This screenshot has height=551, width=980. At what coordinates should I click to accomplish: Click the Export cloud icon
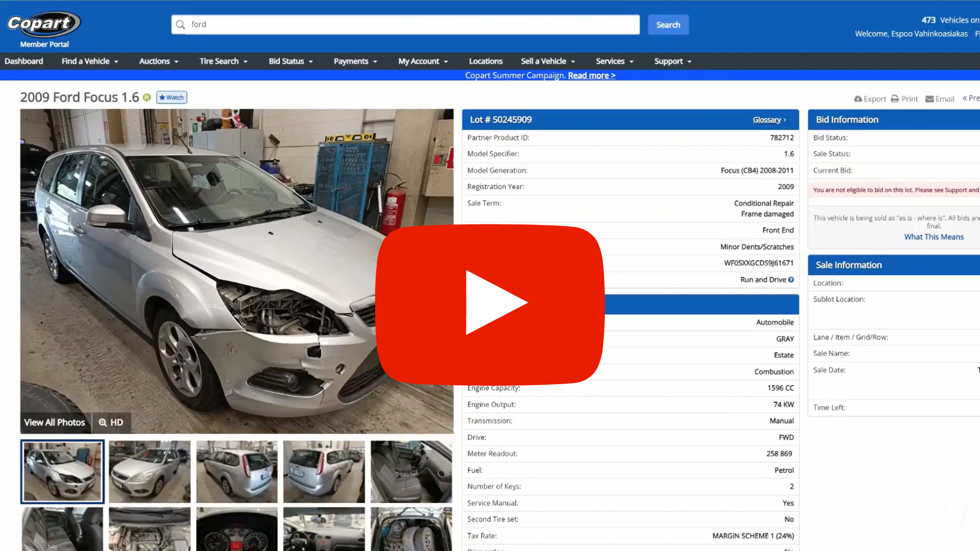click(858, 99)
